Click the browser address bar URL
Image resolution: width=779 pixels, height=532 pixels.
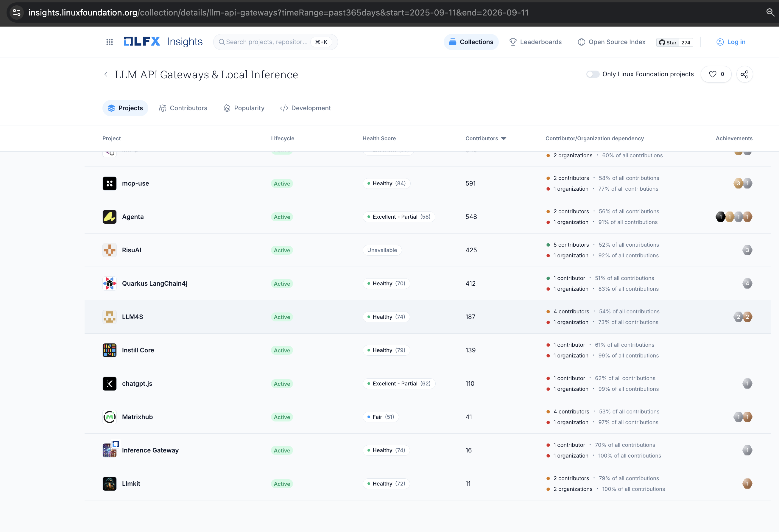pos(278,13)
